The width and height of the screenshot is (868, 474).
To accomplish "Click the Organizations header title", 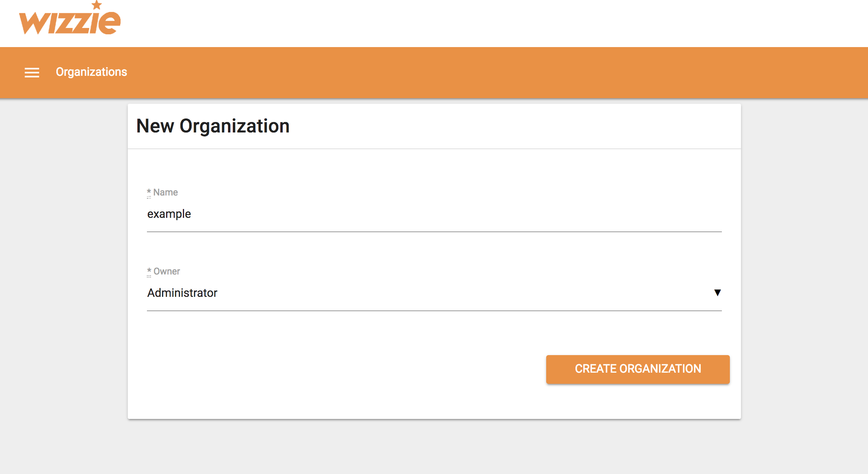I will pyautogui.click(x=91, y=72).
